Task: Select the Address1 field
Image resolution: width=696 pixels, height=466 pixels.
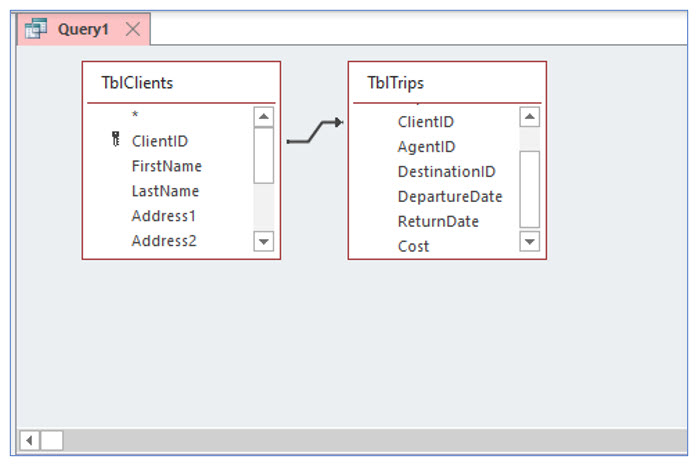Action: [x=164, y=216]
